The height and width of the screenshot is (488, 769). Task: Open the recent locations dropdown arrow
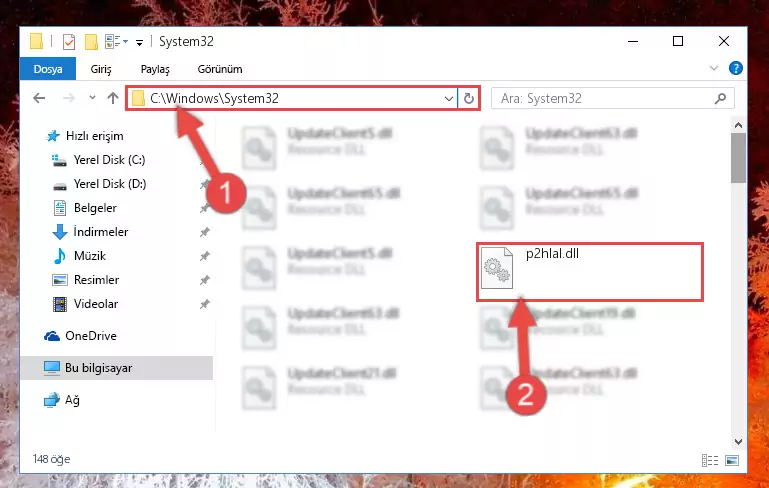tap(92, 98)
